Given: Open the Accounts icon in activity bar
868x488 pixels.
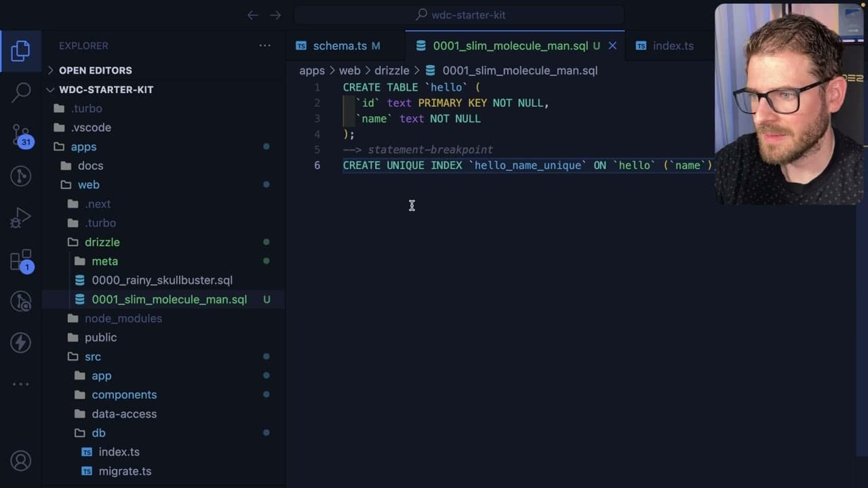Looking at the screenshot, I should click(21, 461).
